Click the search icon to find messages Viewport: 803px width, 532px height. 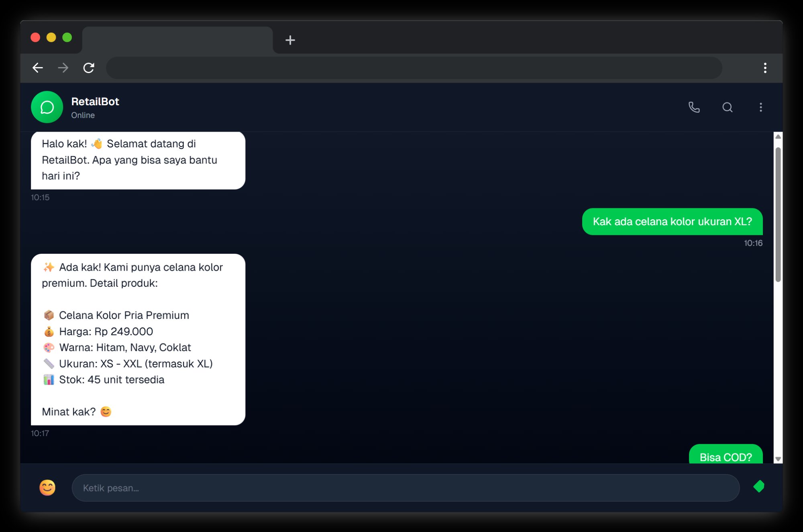pyautogui.click(x=727, y=107)
